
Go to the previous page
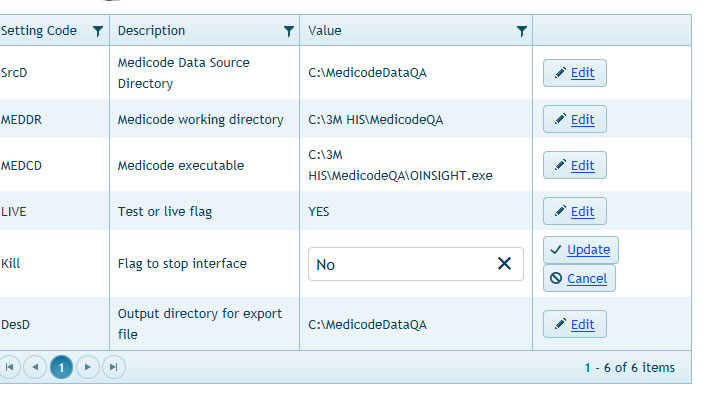click(x=35, y=367)
